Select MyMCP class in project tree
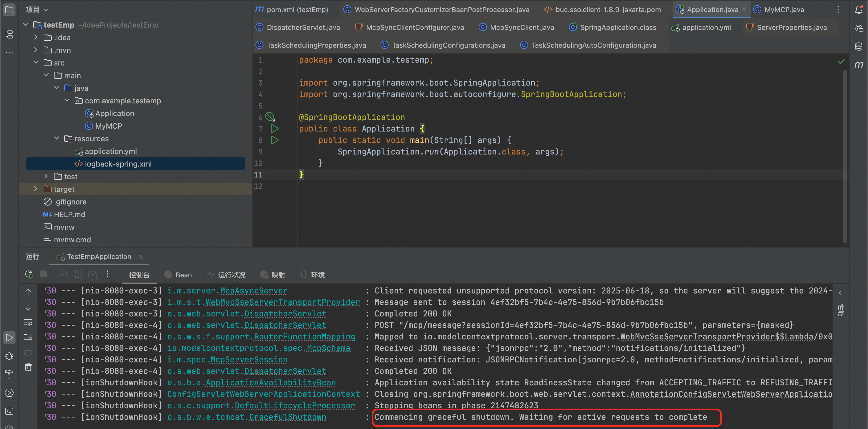 click(x=108, y=126)
